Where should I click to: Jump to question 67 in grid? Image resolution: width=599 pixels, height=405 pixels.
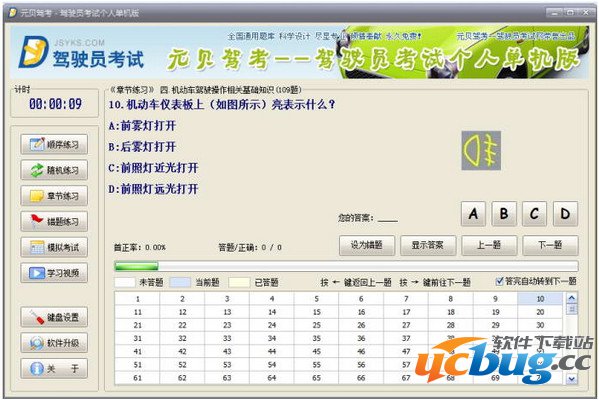tap(406, 378)
